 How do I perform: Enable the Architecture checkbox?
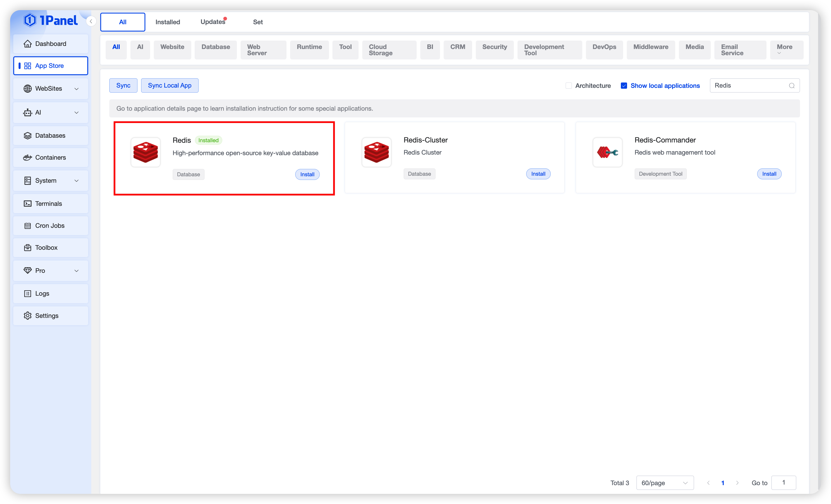coord(569,86)
